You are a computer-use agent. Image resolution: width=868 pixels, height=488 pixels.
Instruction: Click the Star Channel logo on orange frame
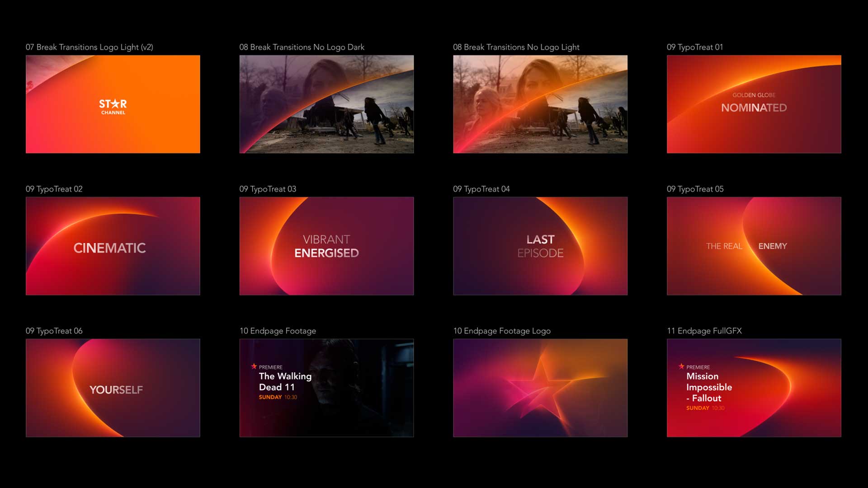click(x=113, y=107)
